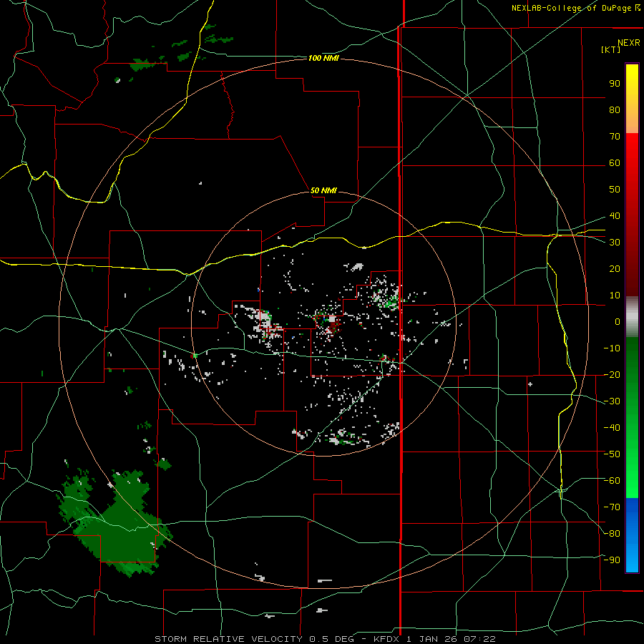The image size is (644, 644).
Task: Select the 50 NMI range ring label
Action: (x=323, y=190)
